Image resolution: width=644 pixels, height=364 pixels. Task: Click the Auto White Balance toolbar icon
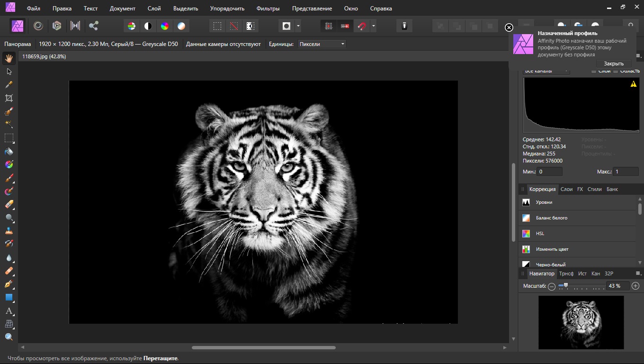181,26
